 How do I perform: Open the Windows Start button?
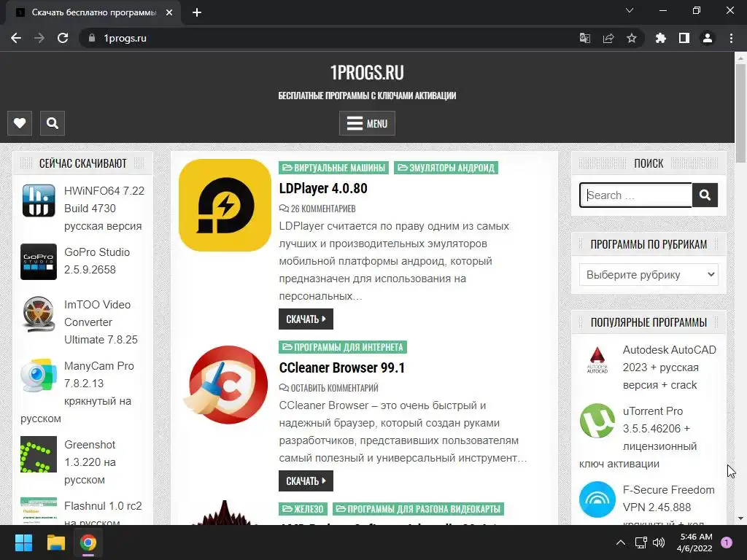(23, 542)
